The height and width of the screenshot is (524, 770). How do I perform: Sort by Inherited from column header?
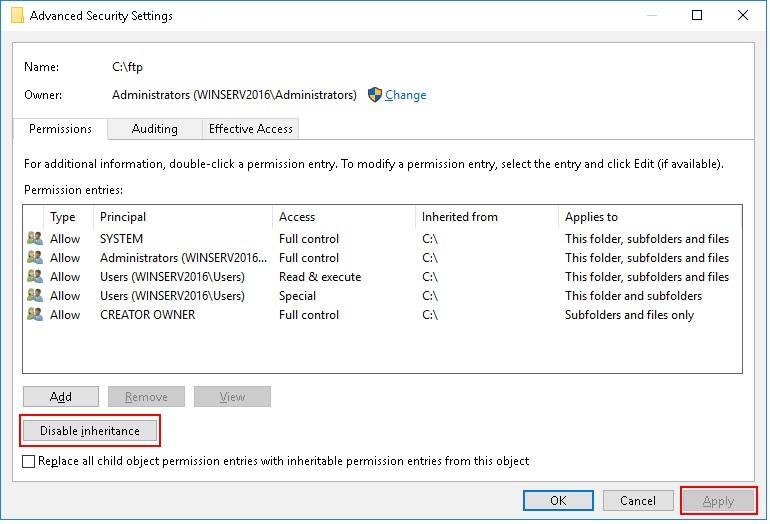[x=460, y=217]
